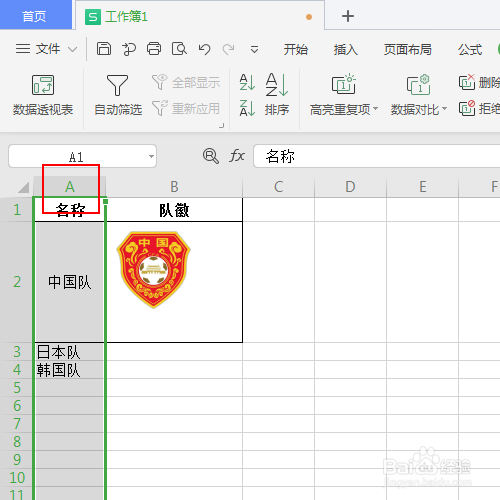Open the filter group dialog launcher

point(222,125)
